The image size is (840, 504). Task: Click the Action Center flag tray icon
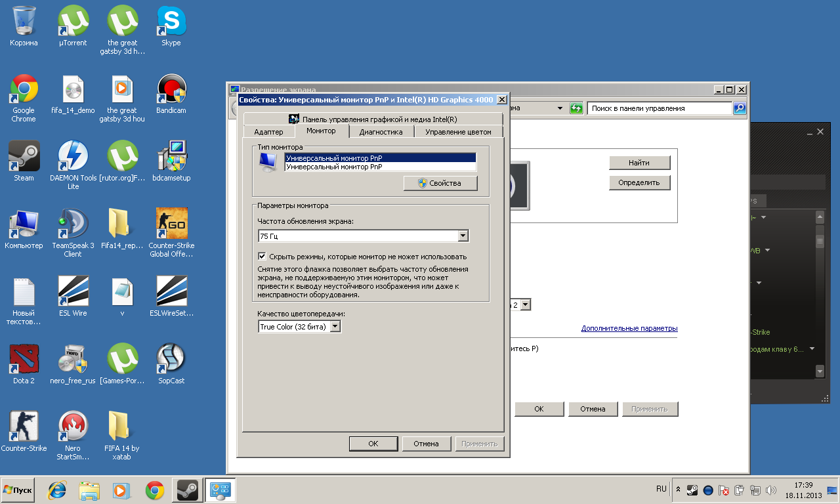coord(724,490)
